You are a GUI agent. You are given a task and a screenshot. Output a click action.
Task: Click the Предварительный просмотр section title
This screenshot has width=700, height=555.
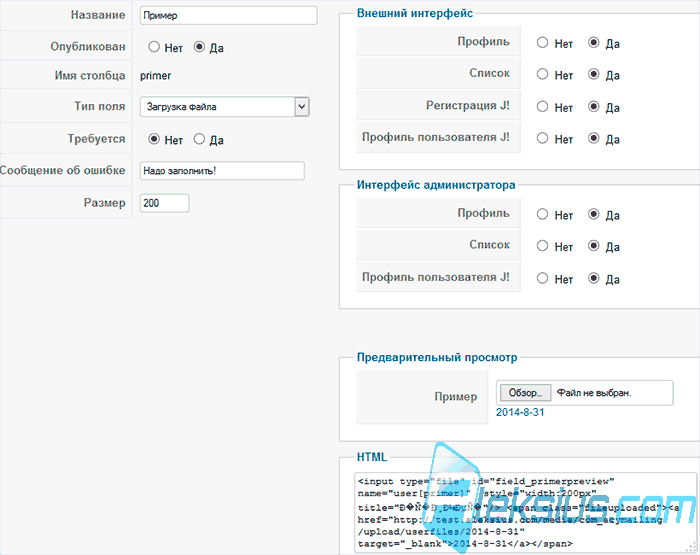[x=437, y=357]
